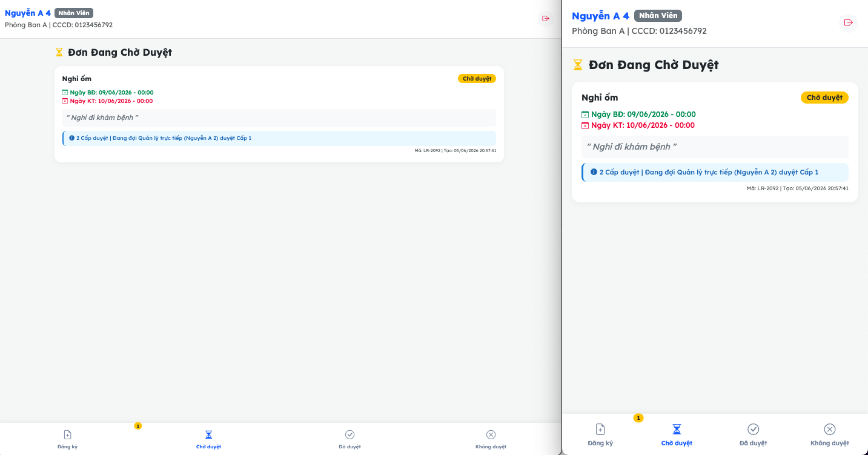Click the red calendar icon by Ngày KT, left window

65,101
